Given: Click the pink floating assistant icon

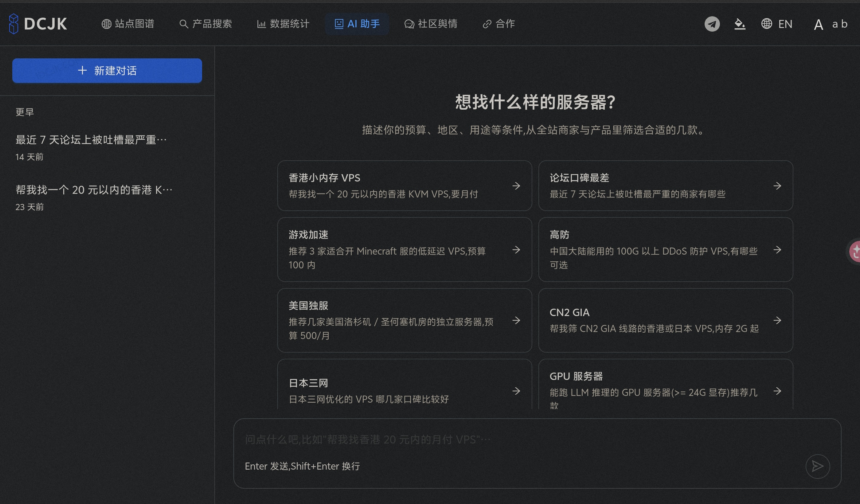Looking at the screenshot, I should pos(854,251).
